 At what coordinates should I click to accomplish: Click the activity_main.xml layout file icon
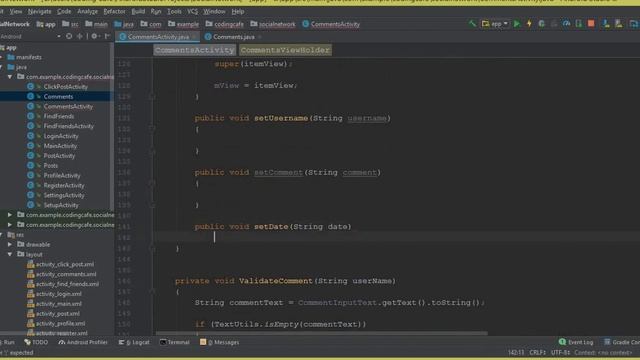click(31, 304)
